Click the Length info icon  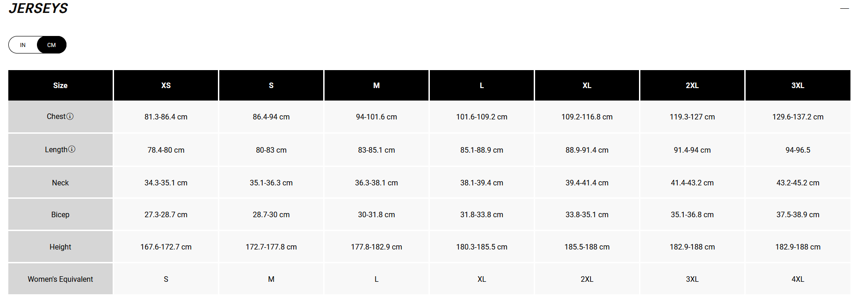click(72, 149)
